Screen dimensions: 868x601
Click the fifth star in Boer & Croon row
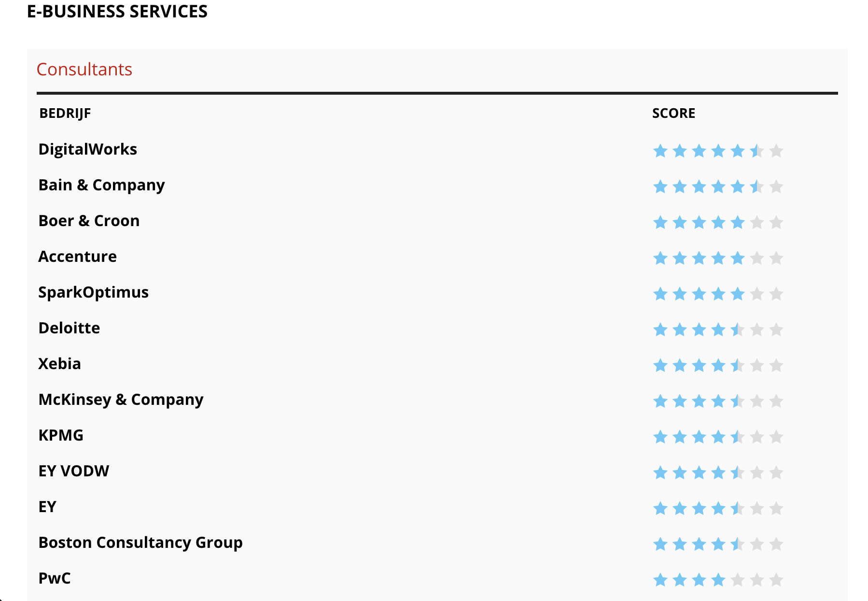pyautogui.click(x=738, y=223)
